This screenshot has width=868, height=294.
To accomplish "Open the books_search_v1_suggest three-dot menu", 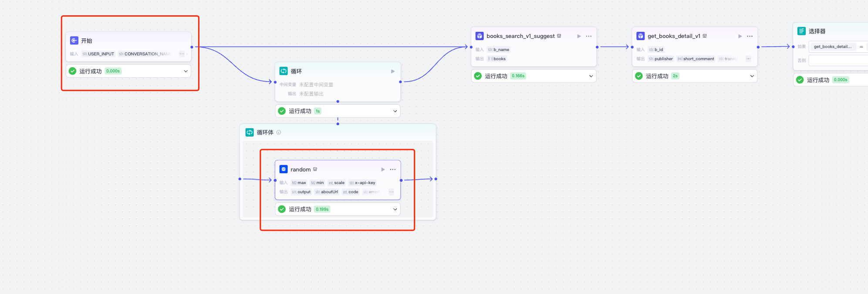I will pos(589,36).
